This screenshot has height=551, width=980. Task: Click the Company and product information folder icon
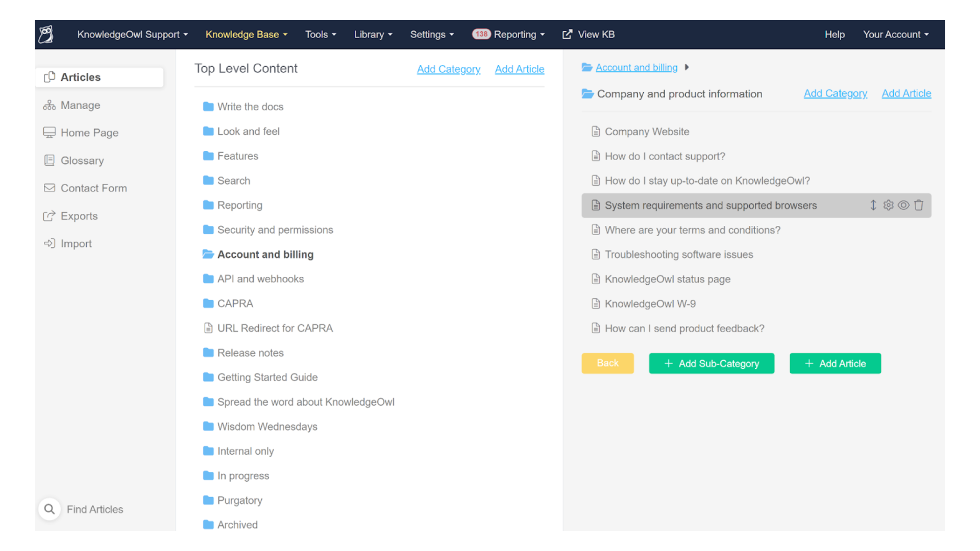(x=587, y=94)
